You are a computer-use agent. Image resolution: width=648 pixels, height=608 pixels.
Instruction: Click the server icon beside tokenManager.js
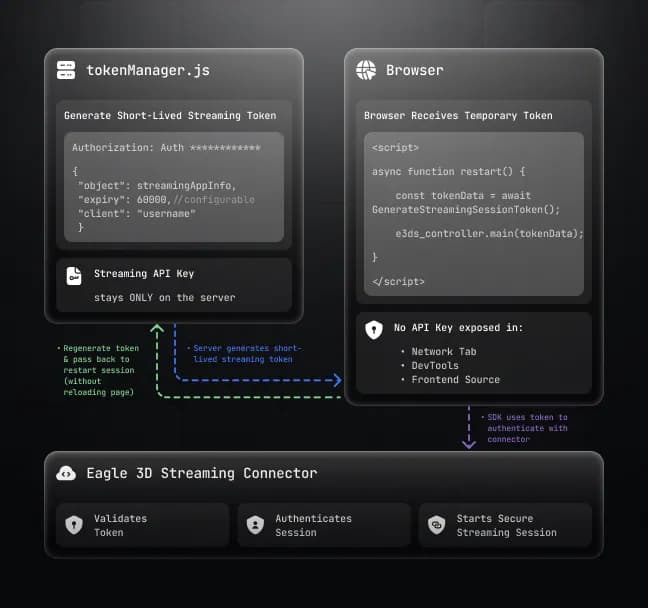(x=66, y=70)
